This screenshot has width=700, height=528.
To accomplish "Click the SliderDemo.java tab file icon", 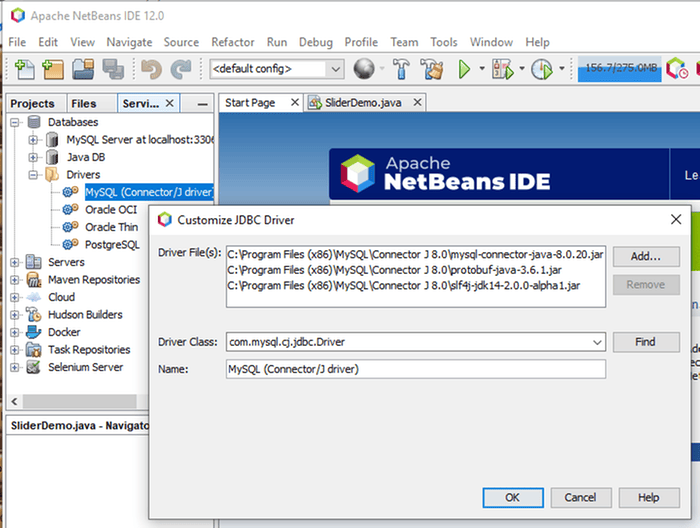I will (315, 103).
